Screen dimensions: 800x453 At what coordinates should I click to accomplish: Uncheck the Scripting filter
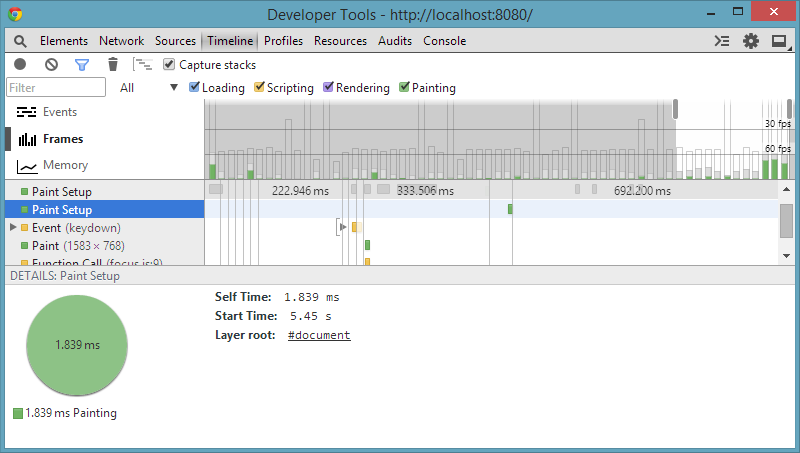pos(259,87)
